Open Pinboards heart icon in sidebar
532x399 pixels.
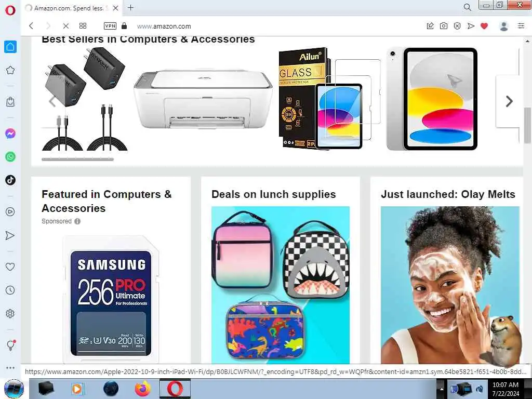[x=10, y=267]
